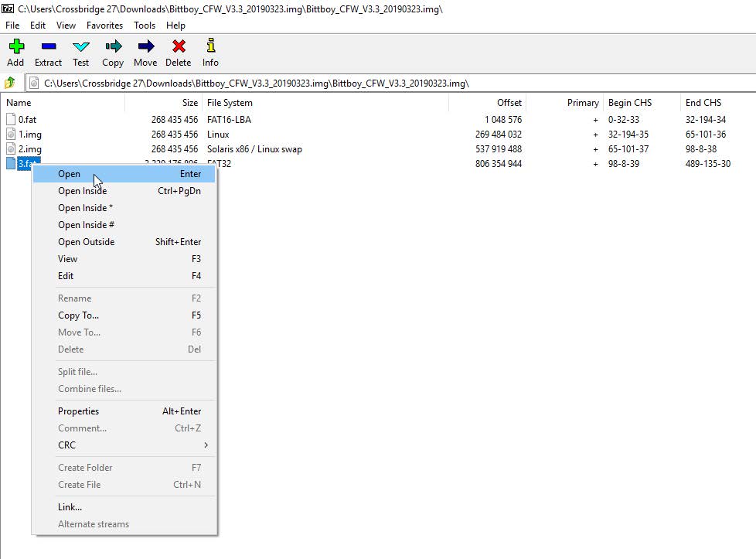Click End CHS value 489-135-30
Image resolution: width=756 pixels, height=559 pixels.
tap(708, 164)
